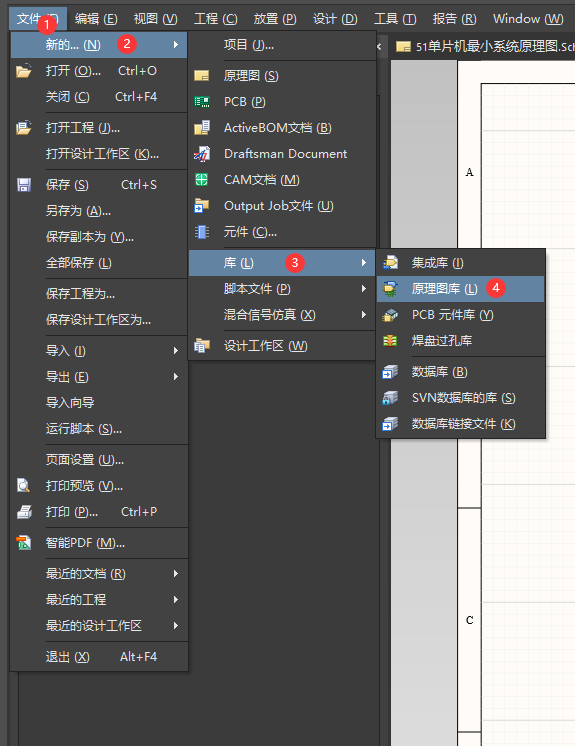Expand the 最近的文档 (R) submenu arrow

point(176,573)
